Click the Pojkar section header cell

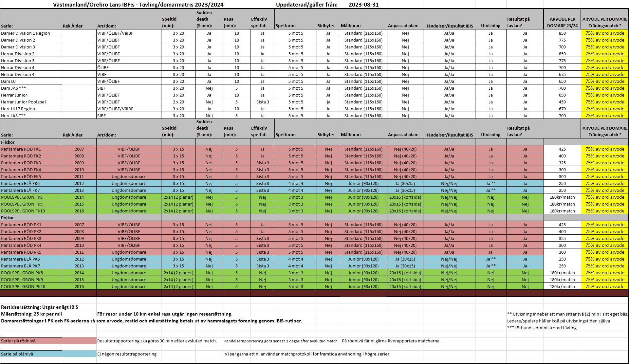tap(7, 218)
